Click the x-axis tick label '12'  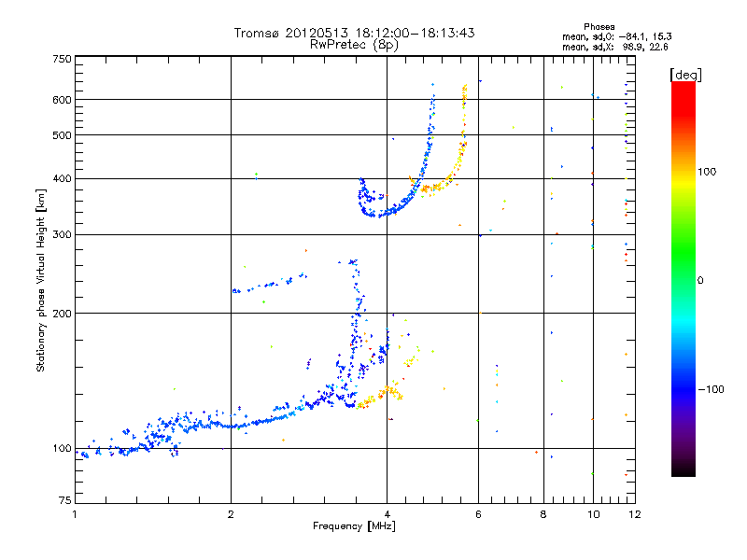(x=635, y=515)
